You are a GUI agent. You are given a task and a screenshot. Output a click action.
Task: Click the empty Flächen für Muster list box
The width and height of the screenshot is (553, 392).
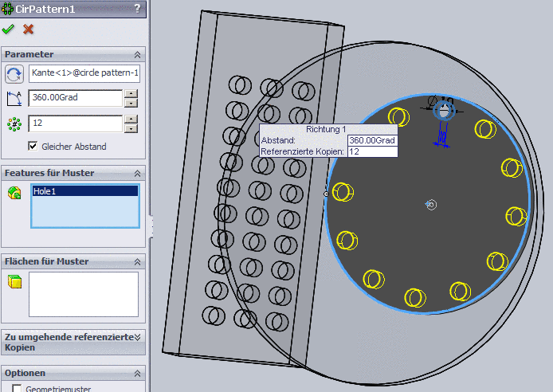point(84,294)
